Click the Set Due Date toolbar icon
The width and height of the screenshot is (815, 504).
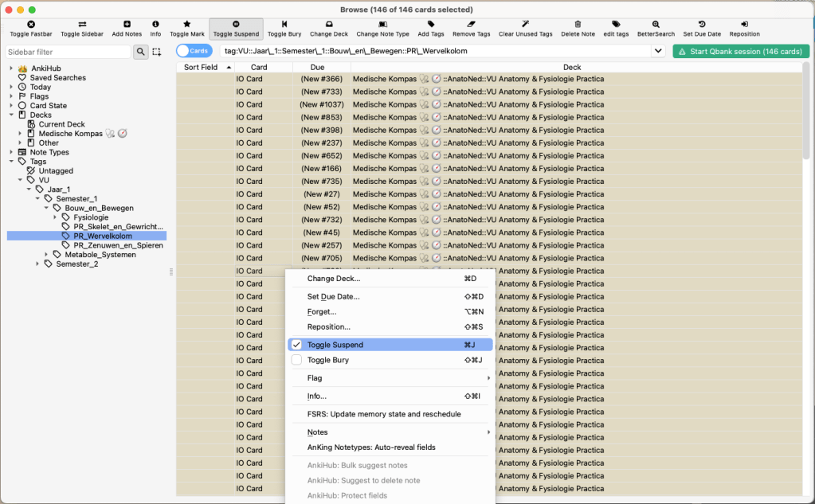702,25
